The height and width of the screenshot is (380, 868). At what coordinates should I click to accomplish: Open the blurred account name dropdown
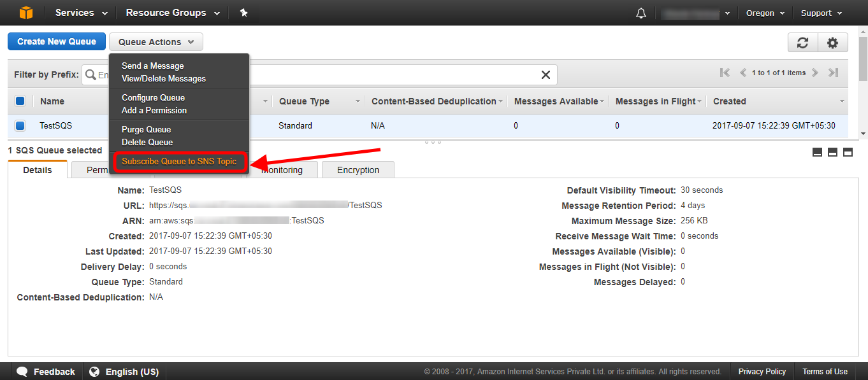click(696, 13)
